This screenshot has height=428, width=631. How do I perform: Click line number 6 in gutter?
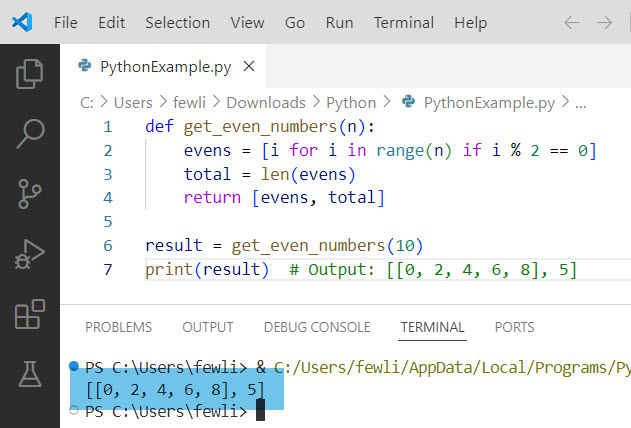click(x=107, y=245)
